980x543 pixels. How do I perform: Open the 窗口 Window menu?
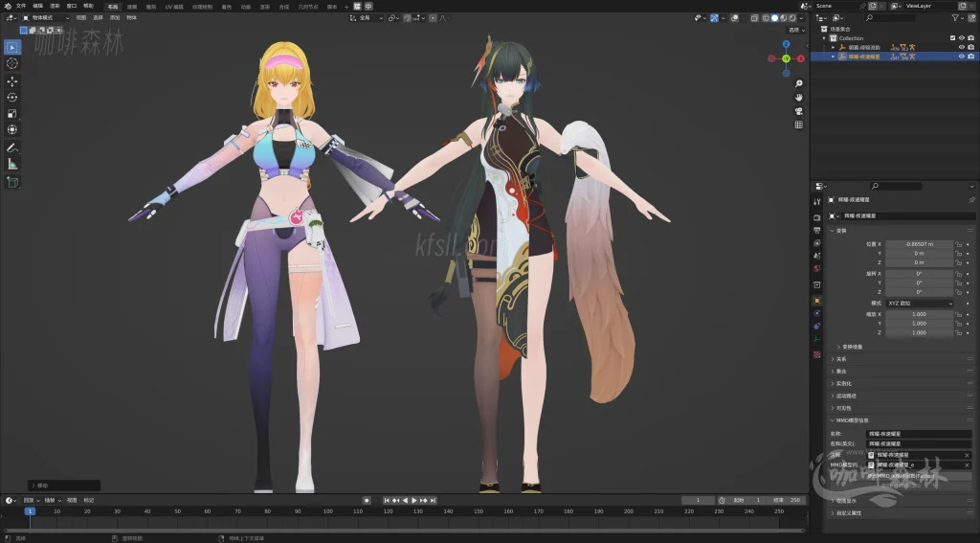pyautogui.click(x=72, y=7)
